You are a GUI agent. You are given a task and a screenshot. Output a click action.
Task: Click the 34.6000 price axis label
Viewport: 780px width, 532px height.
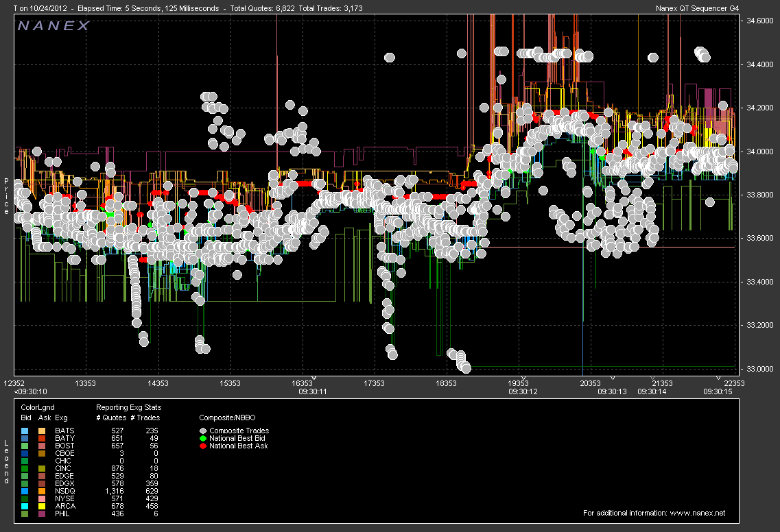pyautogui.click(x=760, y=21)
